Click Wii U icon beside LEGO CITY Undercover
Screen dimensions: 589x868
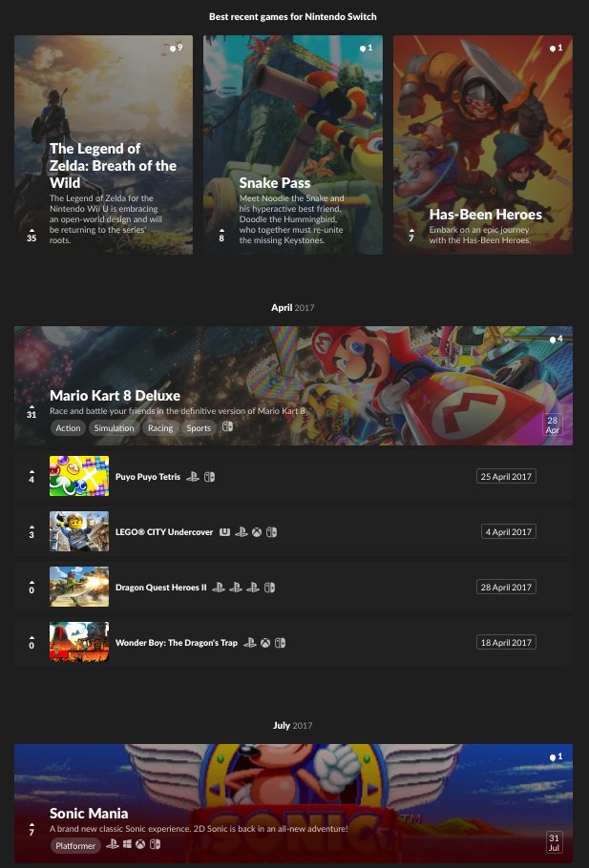tap(224, 532)
